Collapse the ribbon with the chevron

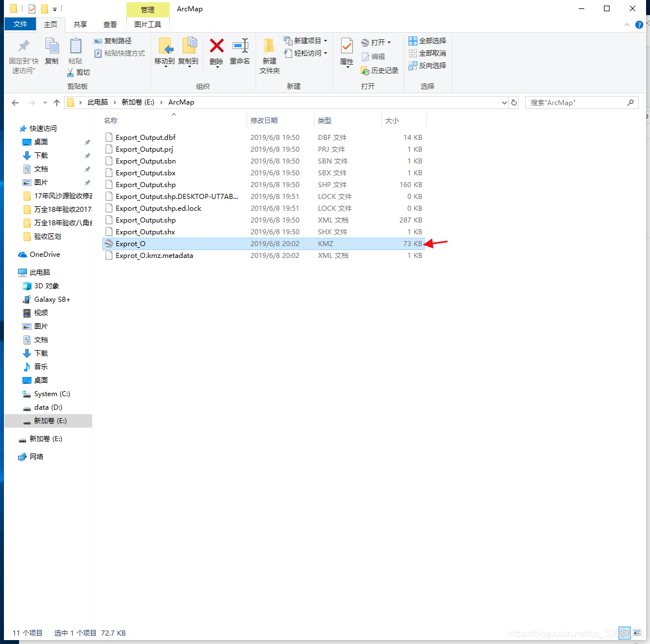coord(627,25)
